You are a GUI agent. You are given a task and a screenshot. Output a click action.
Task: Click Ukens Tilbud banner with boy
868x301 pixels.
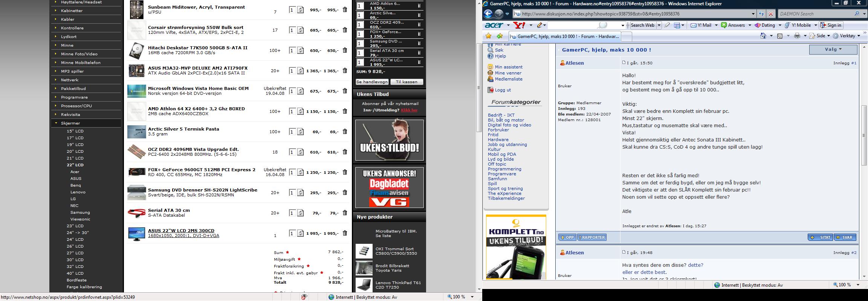click(389, 140)
